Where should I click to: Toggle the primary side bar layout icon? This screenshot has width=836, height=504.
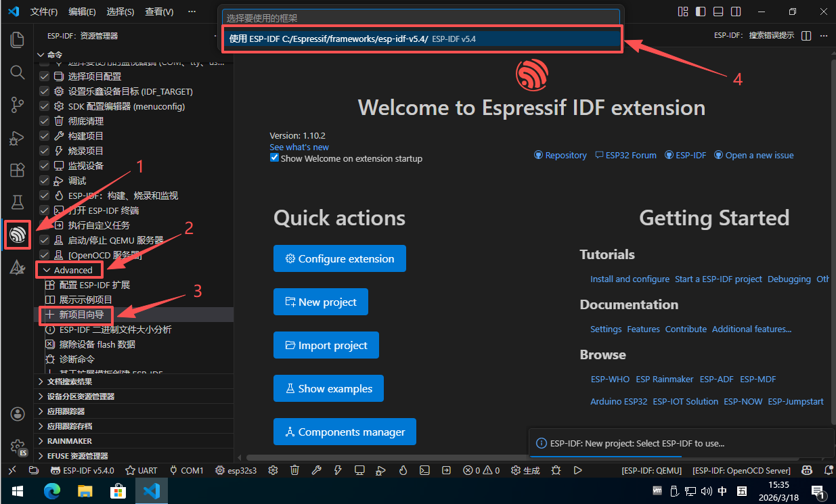tap(701, 12)
